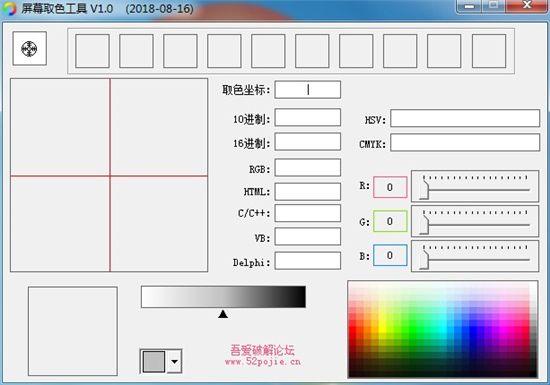Select the third saved color slot

(180, 51)
